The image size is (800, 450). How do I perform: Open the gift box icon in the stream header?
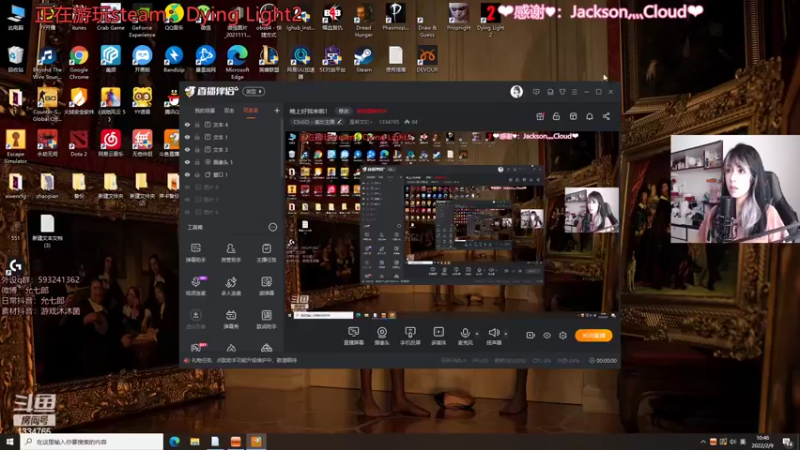click(x=540, y=116)
